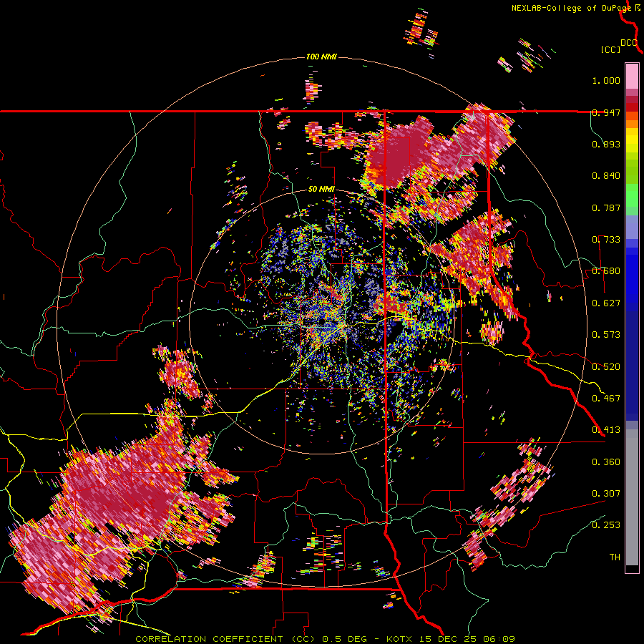
Task: Click the 0.467 scale value
Action: tap(606, 399)
